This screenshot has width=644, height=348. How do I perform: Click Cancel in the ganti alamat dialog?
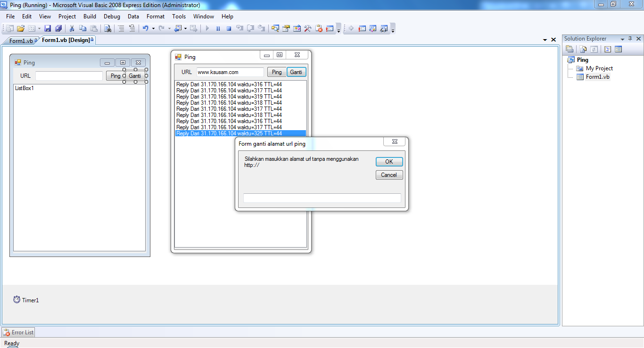point(389,175)
